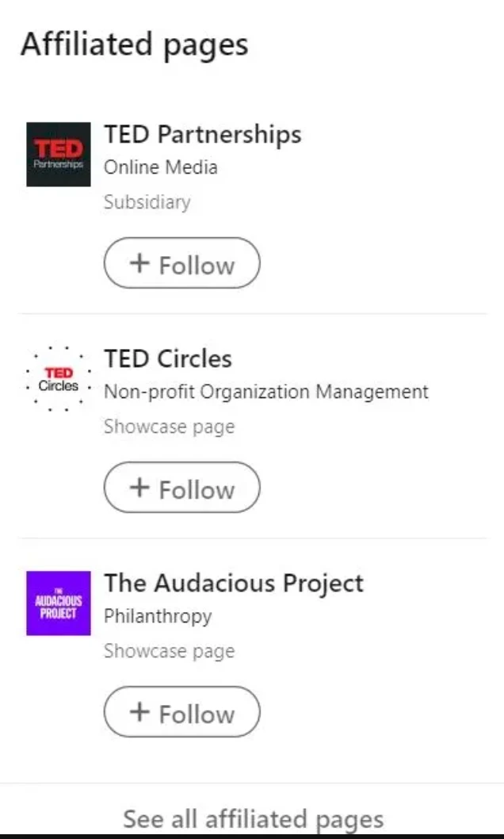
Task: Click the Affiliated pages heading
Action: tap(135, 44)
